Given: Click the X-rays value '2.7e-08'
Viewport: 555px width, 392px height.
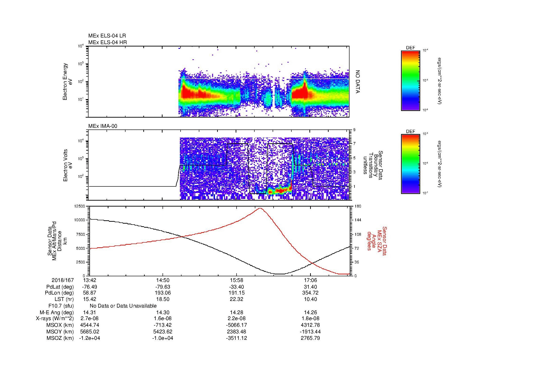Looking at the screenshot, I should [x=89, y=318].
